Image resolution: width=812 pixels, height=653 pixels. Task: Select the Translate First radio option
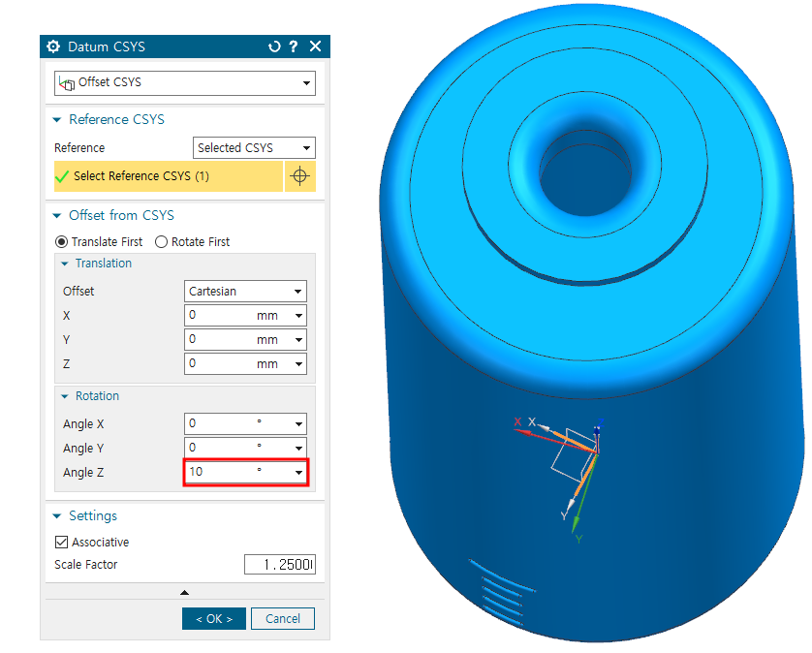click(62, 241)
